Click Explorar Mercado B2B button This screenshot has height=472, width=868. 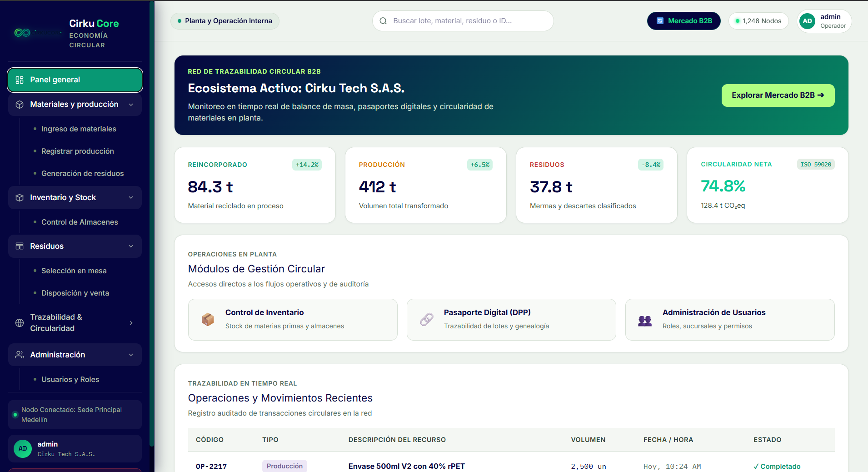778,95
